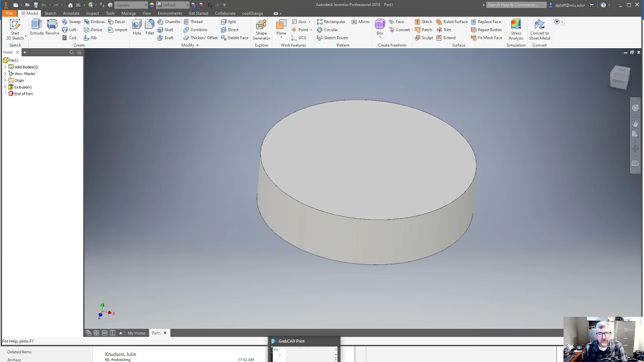Create a Freeform Box
644x362 pixels.
pos(380,28)
